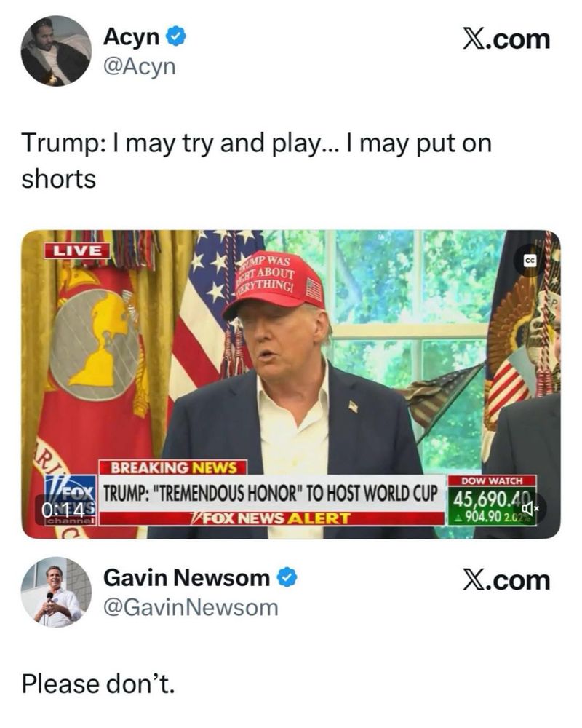The height and width of the screenshot is (728, 582).
Task: Click the Fox News channel logo
Action: [71, 501]
